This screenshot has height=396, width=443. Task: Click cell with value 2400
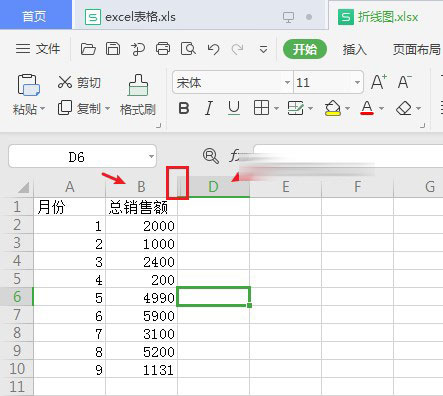(x=141, y=261)
